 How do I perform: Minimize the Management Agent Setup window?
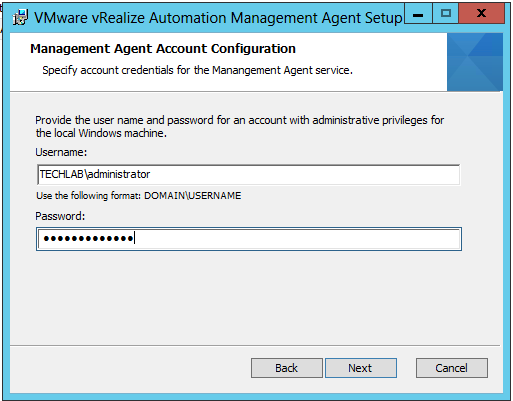coord(418,14)
